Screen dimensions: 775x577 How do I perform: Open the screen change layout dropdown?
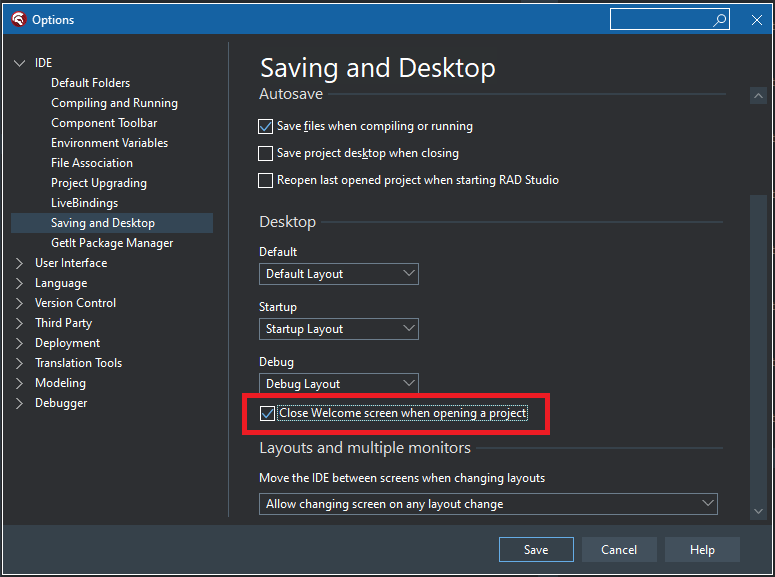[x=488, y=504]
